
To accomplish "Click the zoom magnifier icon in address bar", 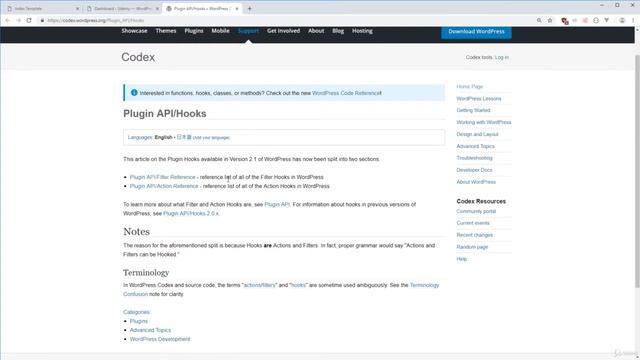I will click(539, 20).
